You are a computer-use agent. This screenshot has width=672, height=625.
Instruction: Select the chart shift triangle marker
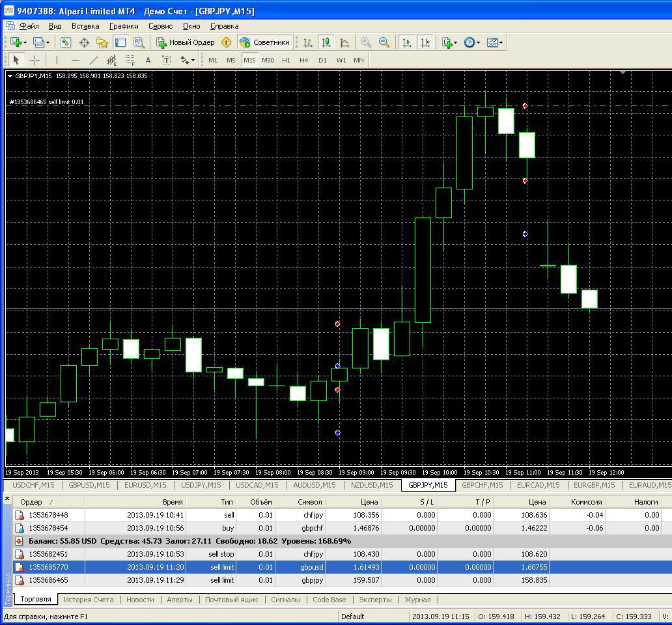point(623,72)
